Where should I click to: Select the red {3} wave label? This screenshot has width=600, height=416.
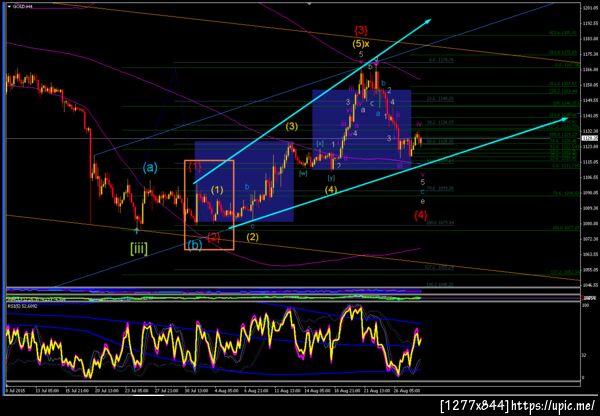tap(362, 31)
